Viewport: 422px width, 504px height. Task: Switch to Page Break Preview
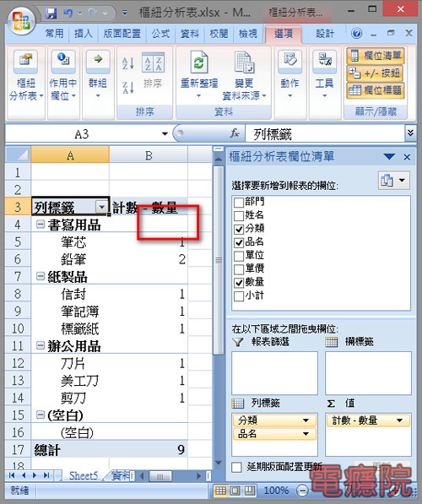click(250, 490)
